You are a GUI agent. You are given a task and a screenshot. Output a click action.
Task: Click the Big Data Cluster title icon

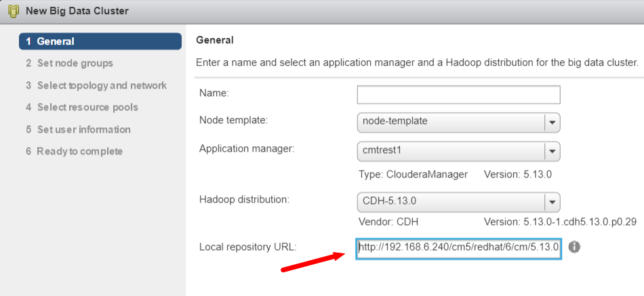[x=13, y=11]
